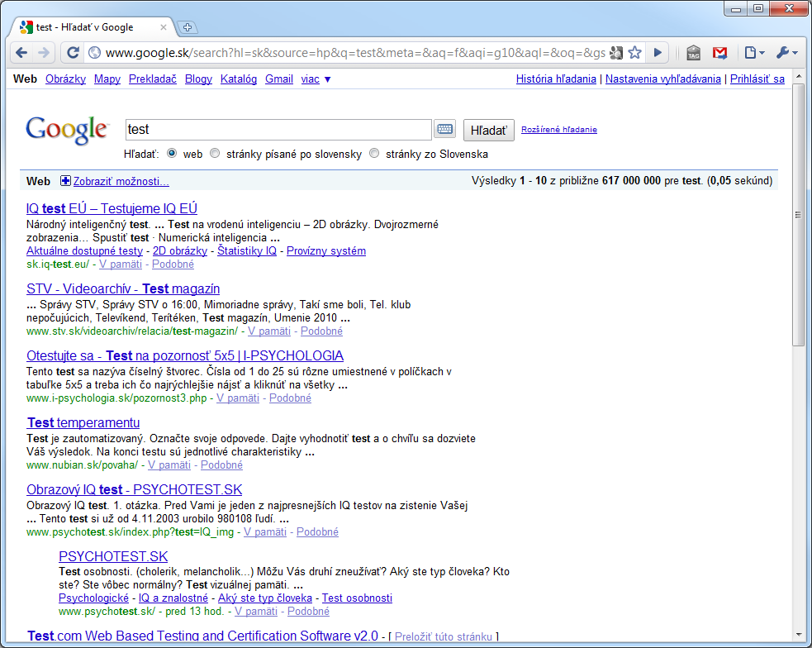Open the wrench settings dropdown menu
This screenshot has width=812, height=648.
click(787, 52)
